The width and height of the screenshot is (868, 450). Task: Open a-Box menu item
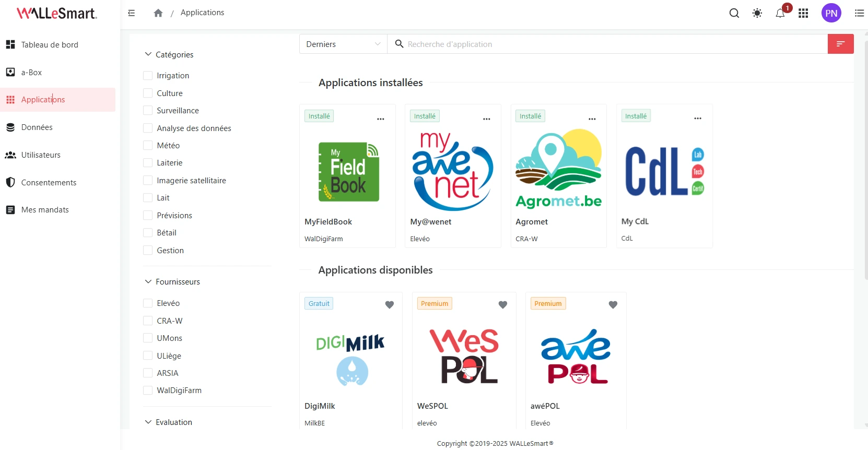(x=57, y=72)
